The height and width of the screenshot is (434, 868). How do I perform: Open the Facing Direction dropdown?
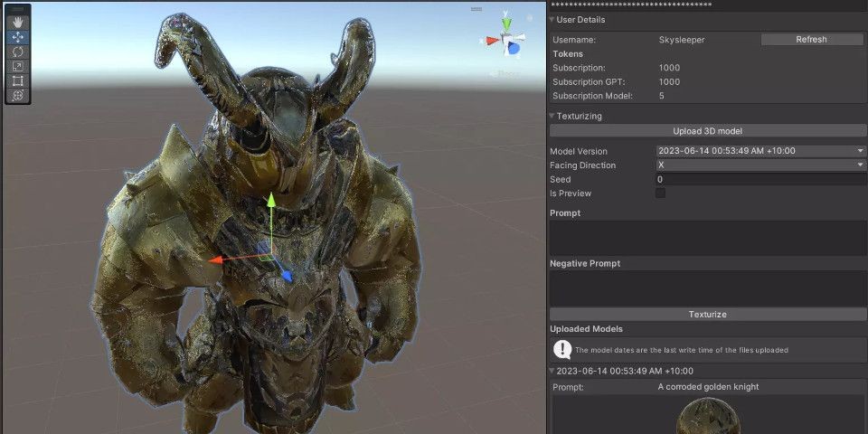click(761, 165)
